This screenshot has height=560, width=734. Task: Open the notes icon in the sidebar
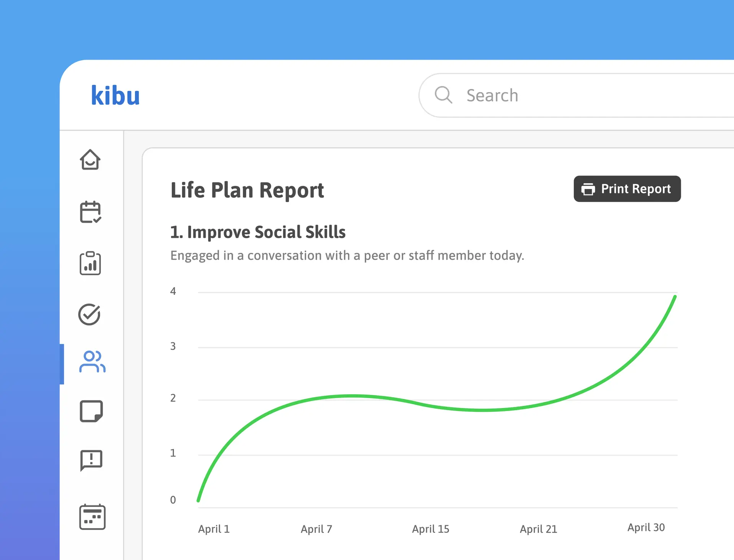point(91,411)
